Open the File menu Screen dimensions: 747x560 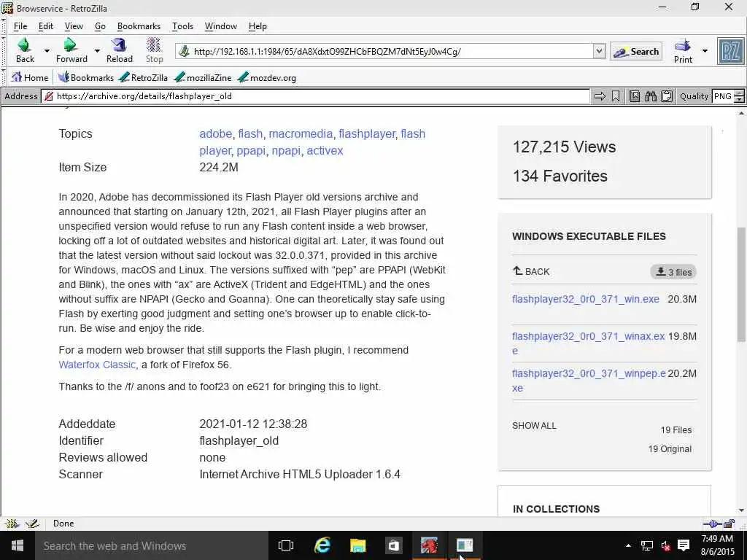[x=20, y=26]
